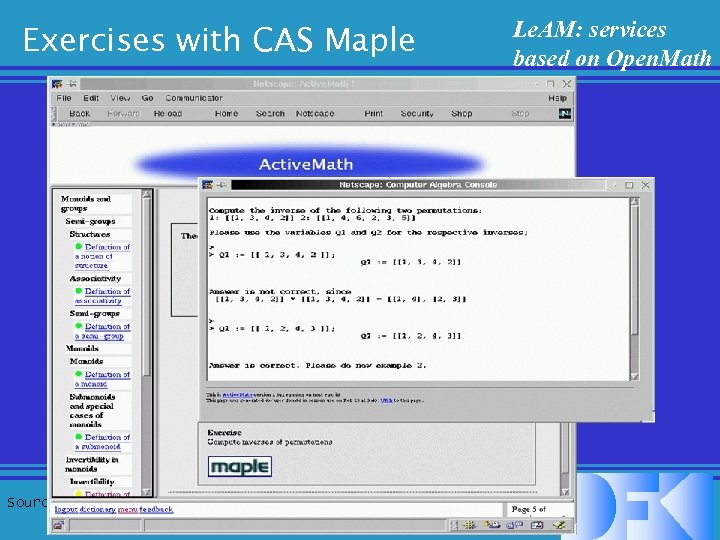Viewport: 720px width, 540px height.
Task: Click the ActiveMath banner logo
Action: (x=310, y=164)
